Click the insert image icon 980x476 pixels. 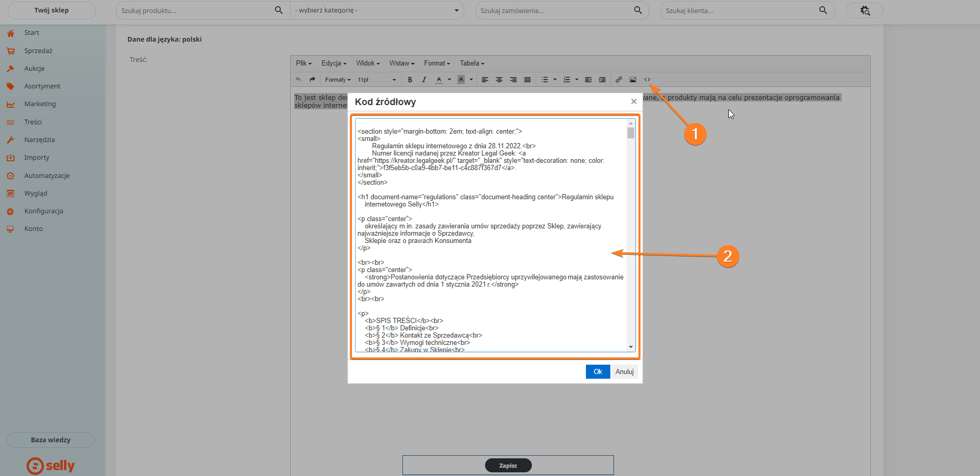(633, 80)
